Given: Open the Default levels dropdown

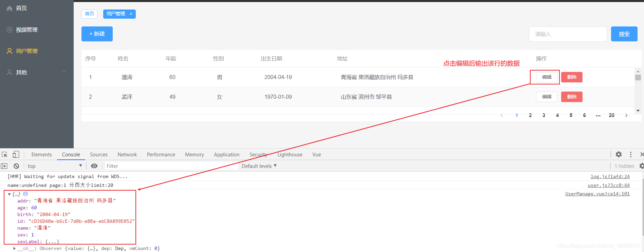Looking at the screenshot, I should pyautogui.click(x=259, y=166).
